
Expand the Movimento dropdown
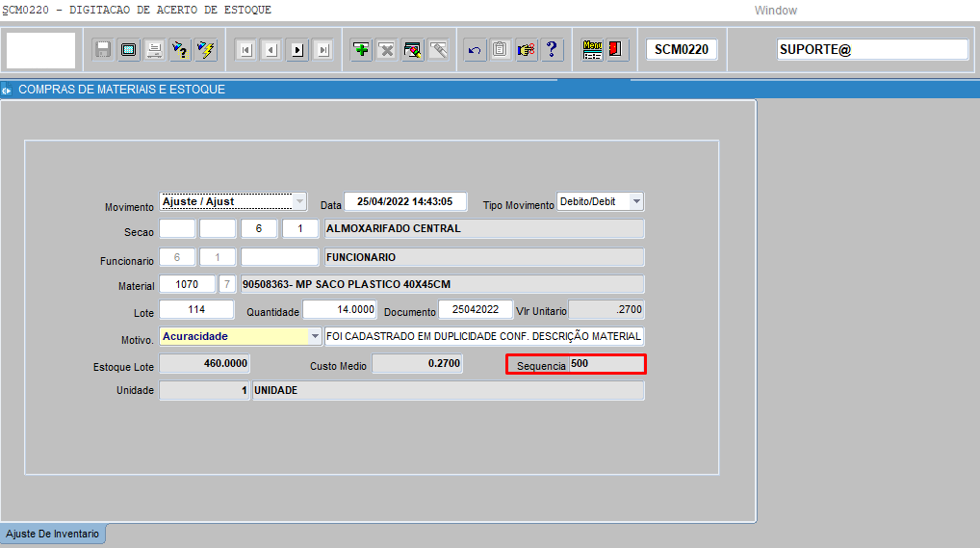tap(299, 202)
